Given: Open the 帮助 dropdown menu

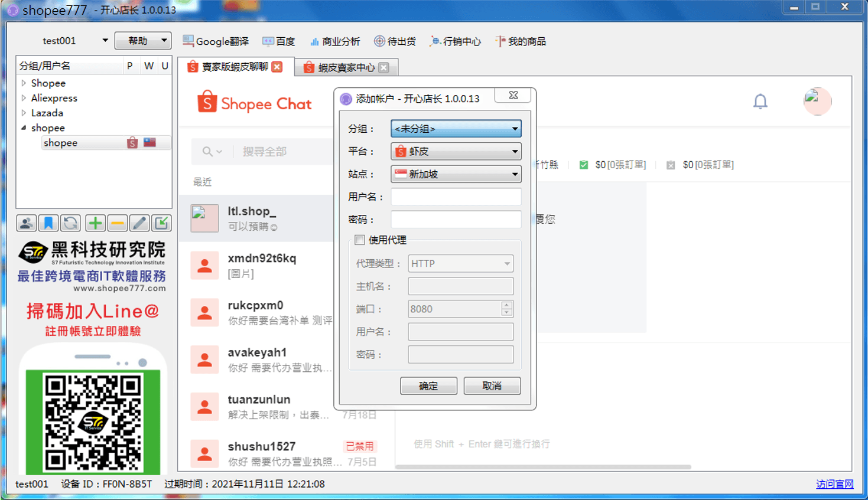Looking at the screenshot, I should point(143,41).
